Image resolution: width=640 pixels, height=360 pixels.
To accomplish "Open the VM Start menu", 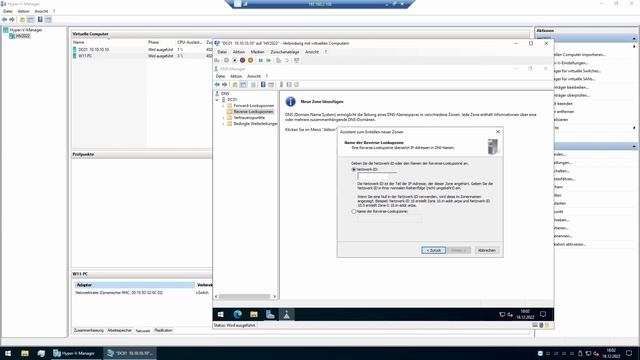I will [x=221, y=314].
